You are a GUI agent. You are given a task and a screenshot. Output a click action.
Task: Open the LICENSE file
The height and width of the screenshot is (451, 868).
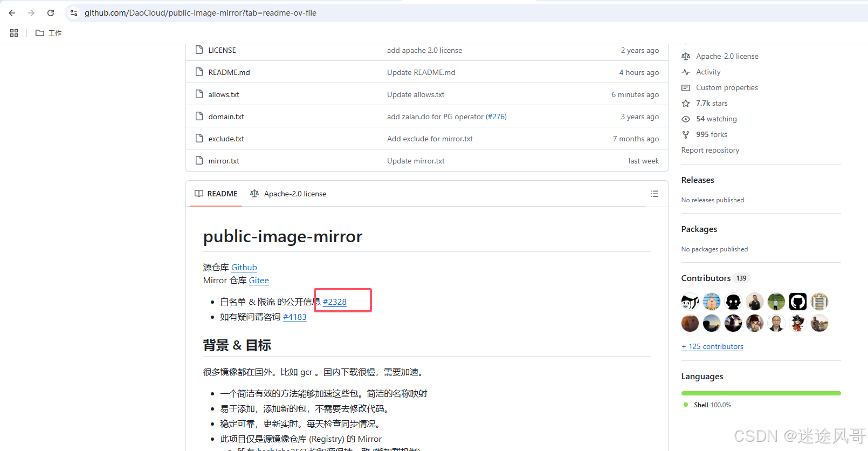[x=222, y=50]
